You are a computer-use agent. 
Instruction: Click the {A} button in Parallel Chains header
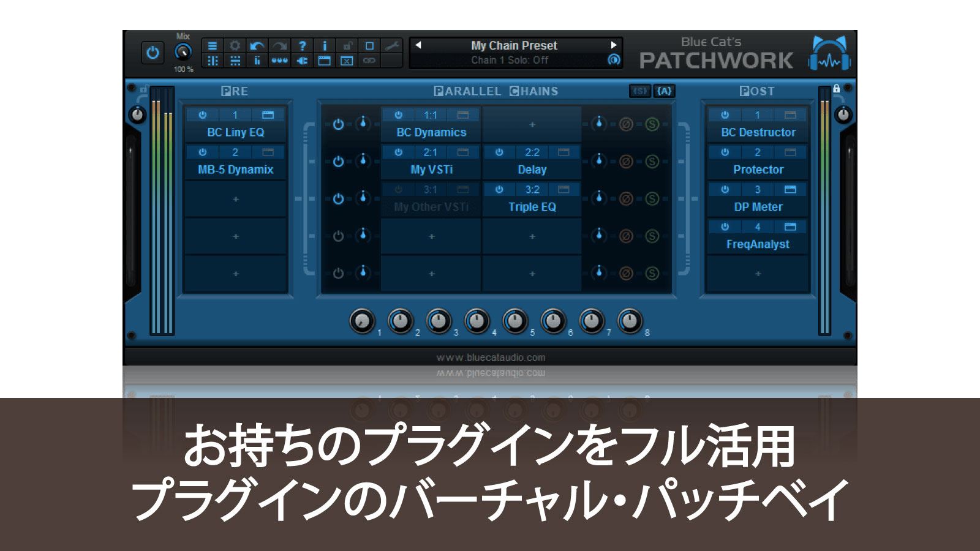coord(664,91)
